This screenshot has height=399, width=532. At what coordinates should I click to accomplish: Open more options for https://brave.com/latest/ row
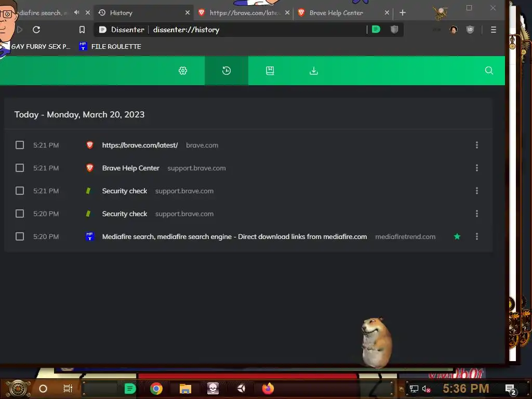click(477, 145)
